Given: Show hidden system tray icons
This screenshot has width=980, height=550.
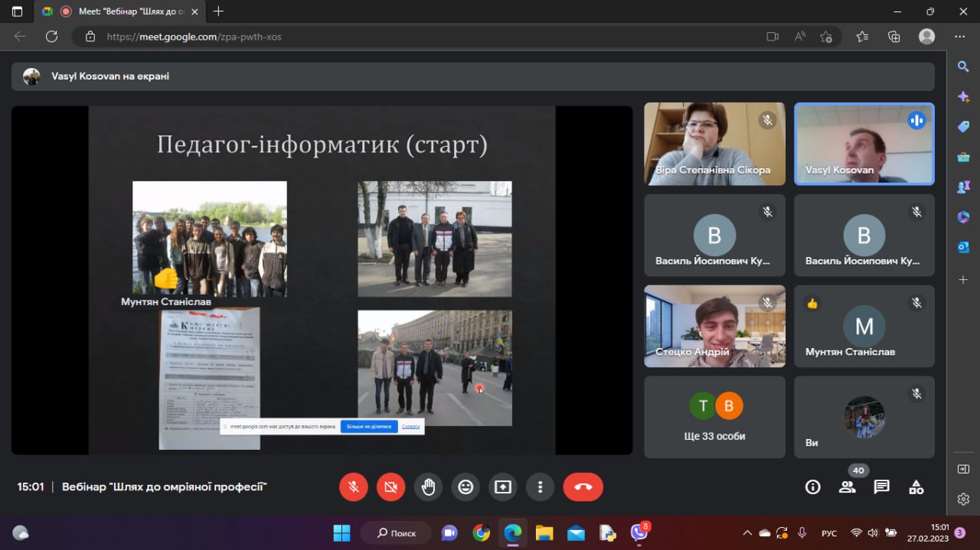Looking at the screenshot, I should point(747,532).
